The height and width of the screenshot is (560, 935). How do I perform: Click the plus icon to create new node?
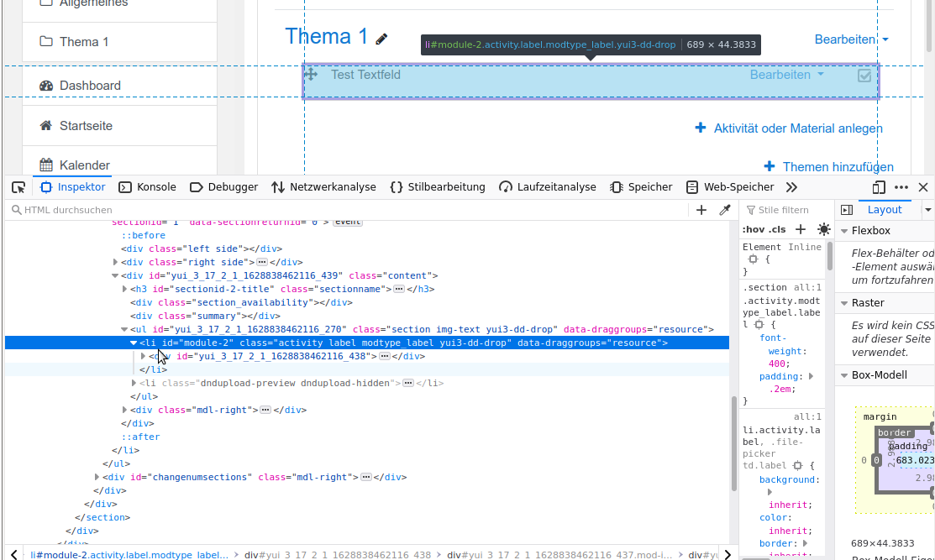pyautogui.click(x=701, y=210)
